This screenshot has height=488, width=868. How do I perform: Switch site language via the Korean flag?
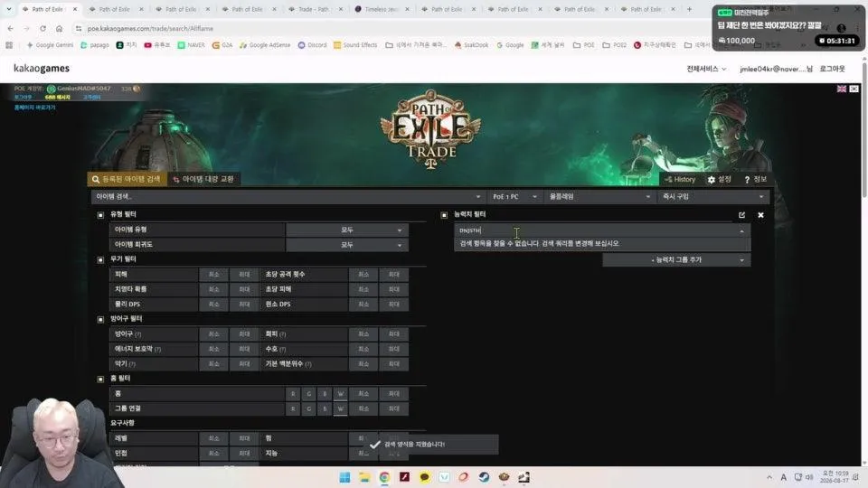(854, 89)
